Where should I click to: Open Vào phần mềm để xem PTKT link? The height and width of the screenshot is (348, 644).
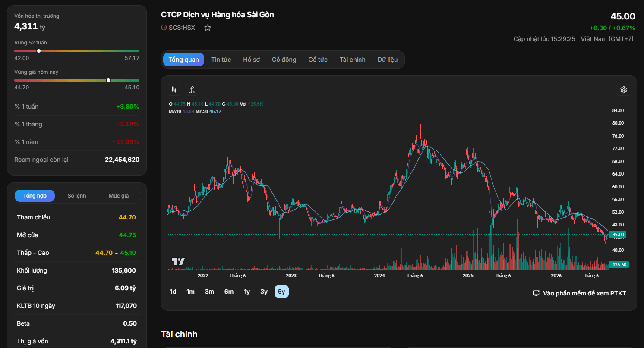click(579, 293)
